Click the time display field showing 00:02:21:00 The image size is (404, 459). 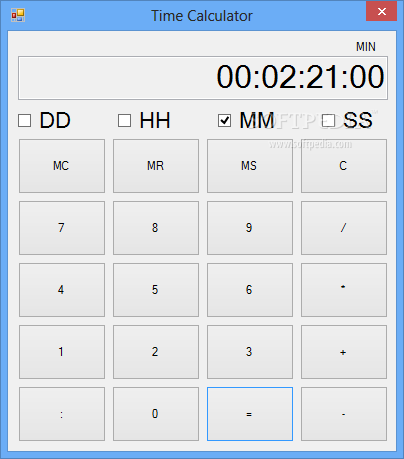pyautogui.click(x=203, y=78)
